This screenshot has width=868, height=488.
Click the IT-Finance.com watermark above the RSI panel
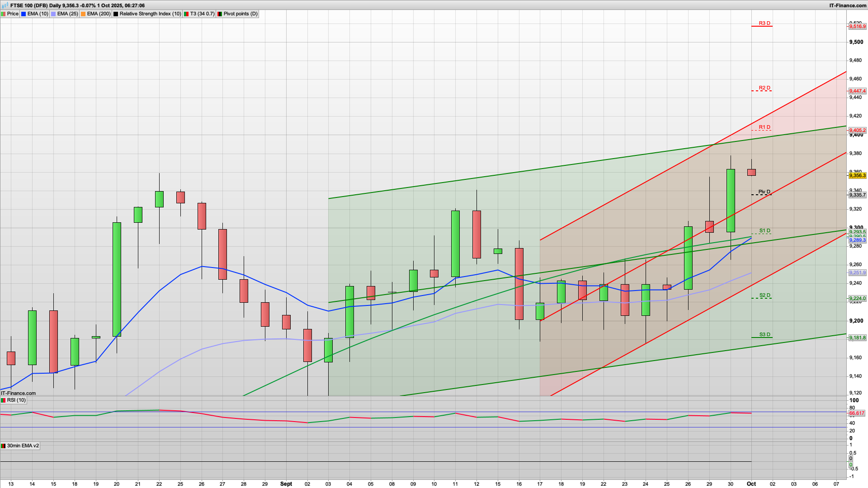pos(18,393)
